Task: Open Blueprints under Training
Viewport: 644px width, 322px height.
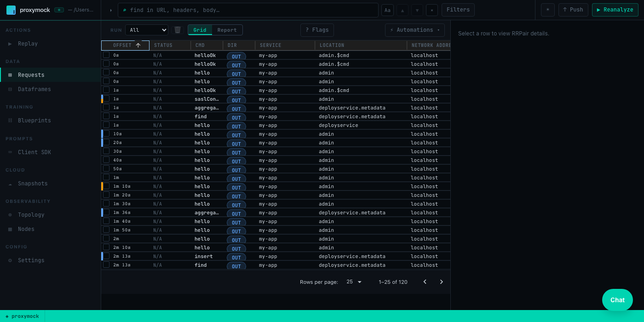Action: coord(50,121)
